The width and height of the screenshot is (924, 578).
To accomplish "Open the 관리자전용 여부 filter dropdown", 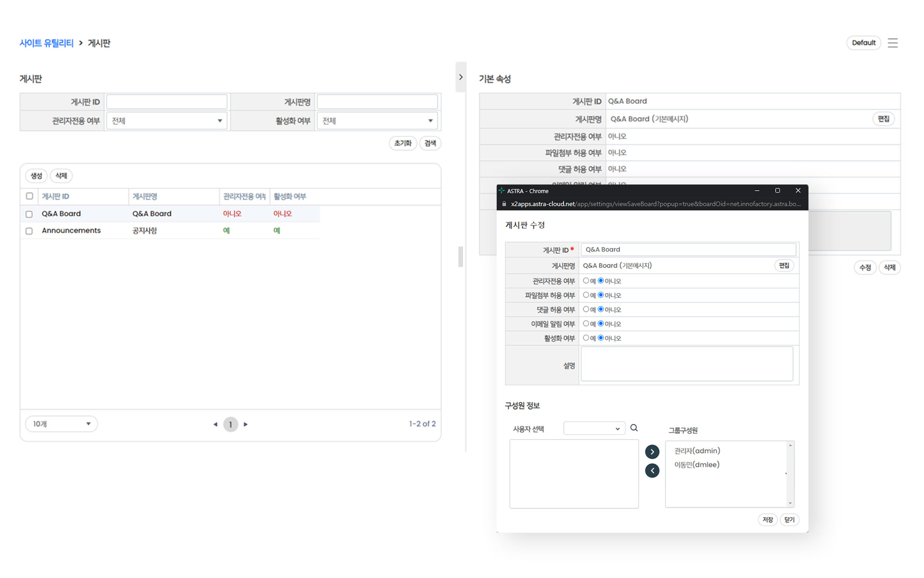I will 167,121.
